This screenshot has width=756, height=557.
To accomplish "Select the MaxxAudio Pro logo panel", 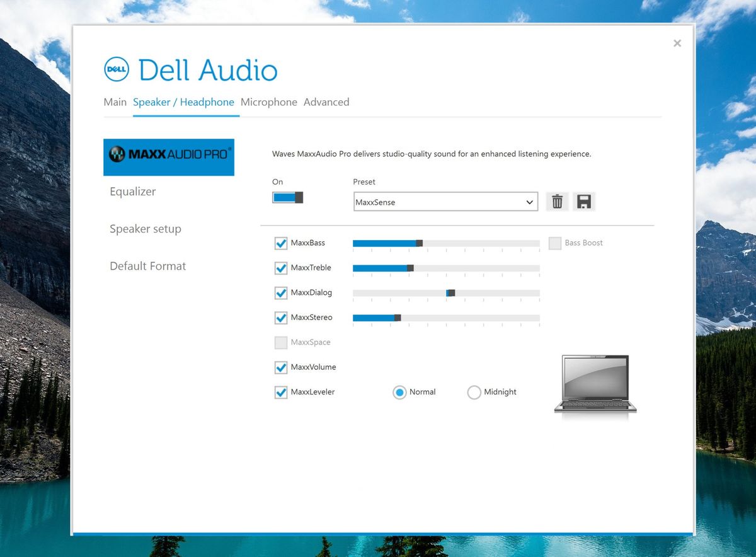I will point(169,157).
